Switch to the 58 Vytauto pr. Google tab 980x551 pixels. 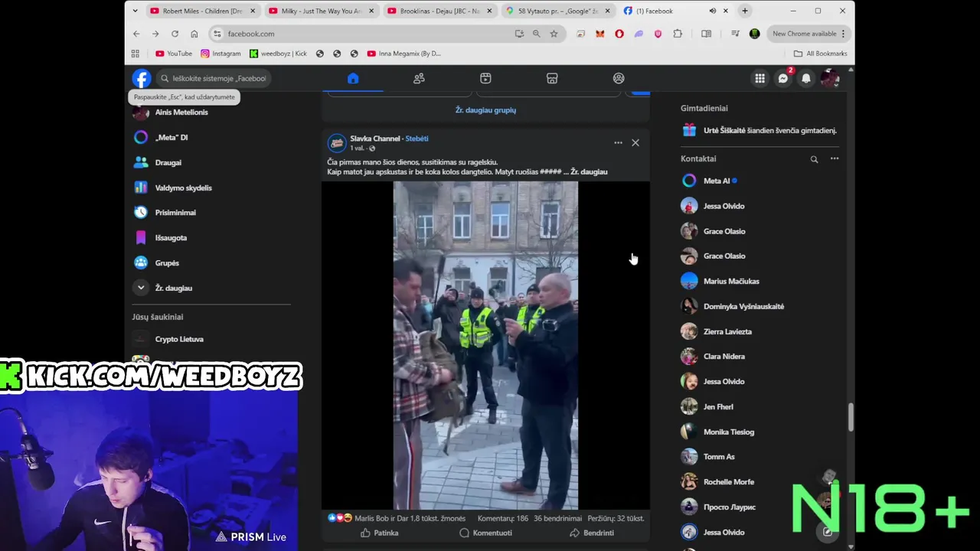click(557, 11)
